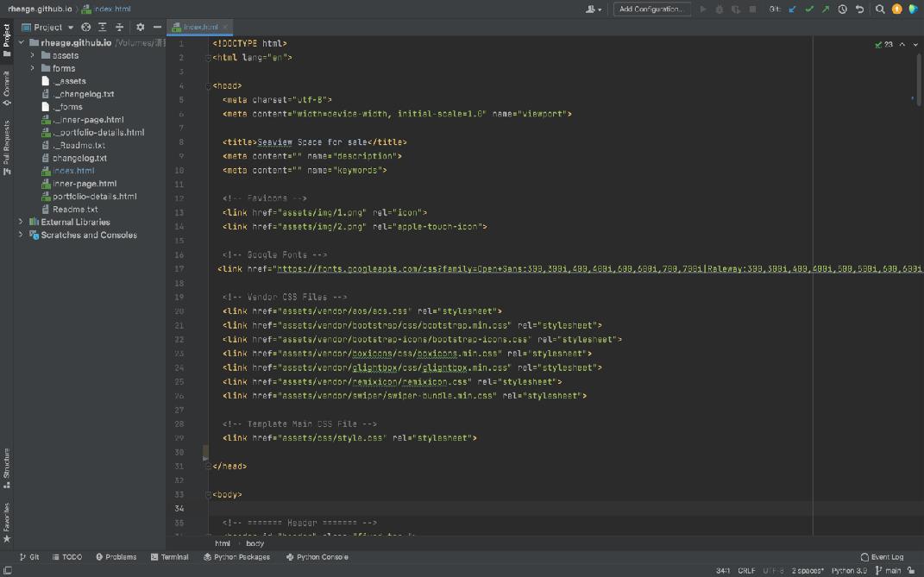Open the Python Packages tab
This screenshot has width=924, height=577.
pos(237,557)
